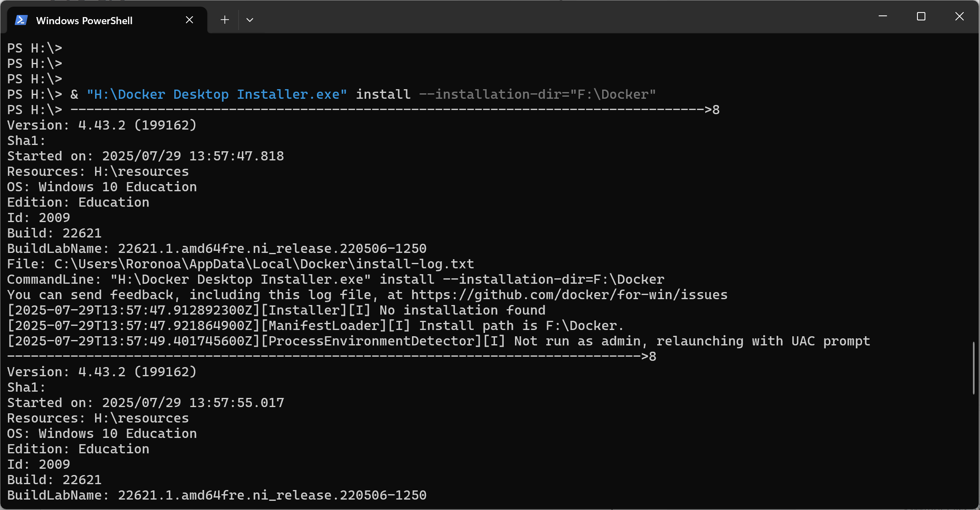Click the PowerShell icon in the tab
Screen dimensions: 980x510
pos(21,20)
